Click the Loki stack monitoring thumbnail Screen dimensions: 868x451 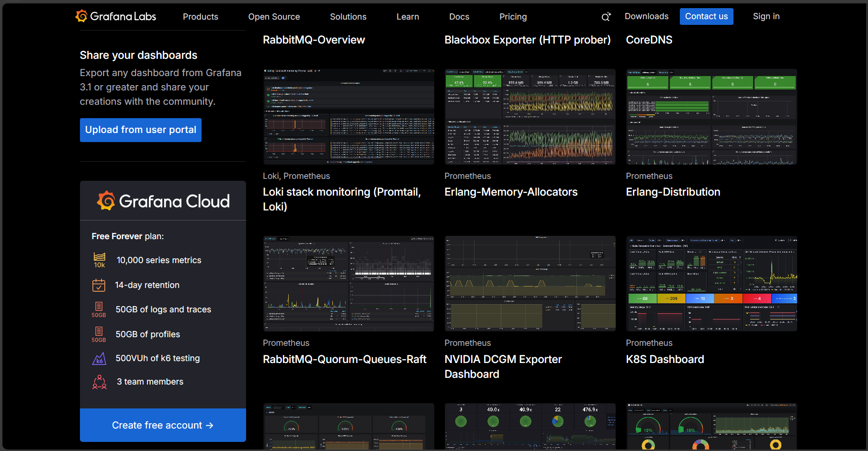(349, 117)
